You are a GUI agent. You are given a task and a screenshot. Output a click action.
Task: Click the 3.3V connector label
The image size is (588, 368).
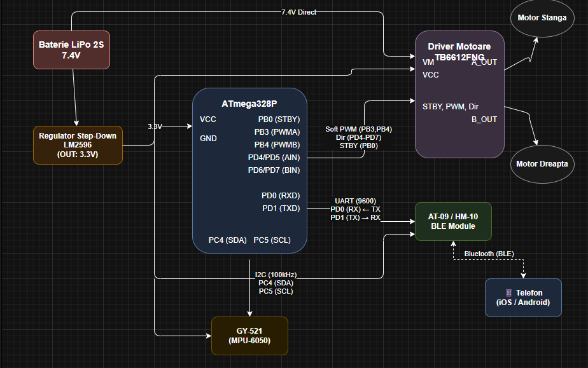coord(155,126)
